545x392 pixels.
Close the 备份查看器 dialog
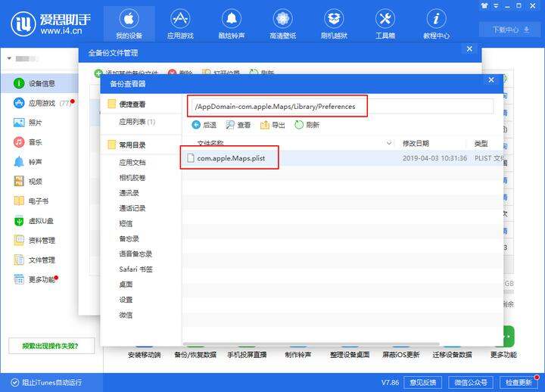tap(491, 80)
